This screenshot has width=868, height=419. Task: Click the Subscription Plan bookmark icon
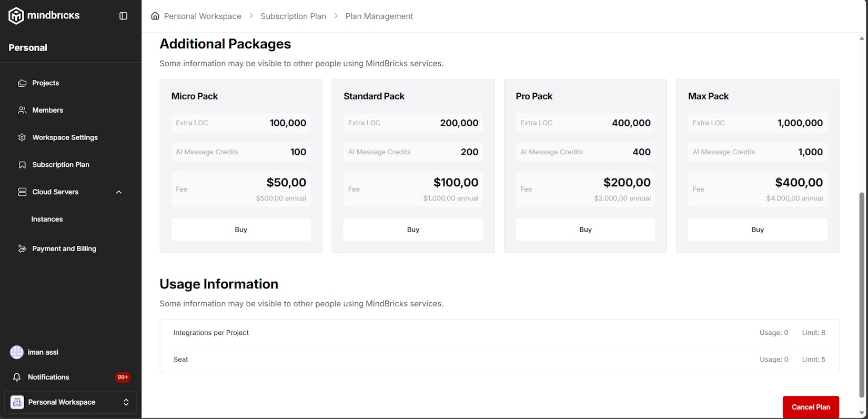(x=22, y=165)
